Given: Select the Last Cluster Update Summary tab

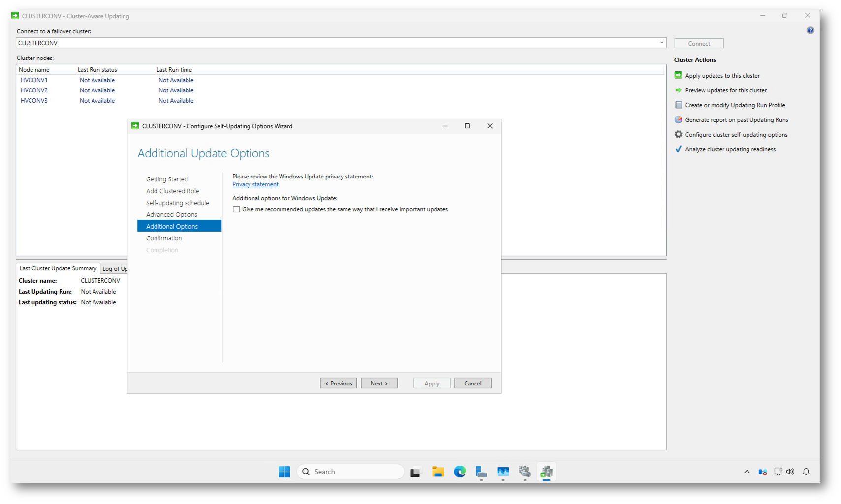Looking at the screenshot, I should point(58,268).
